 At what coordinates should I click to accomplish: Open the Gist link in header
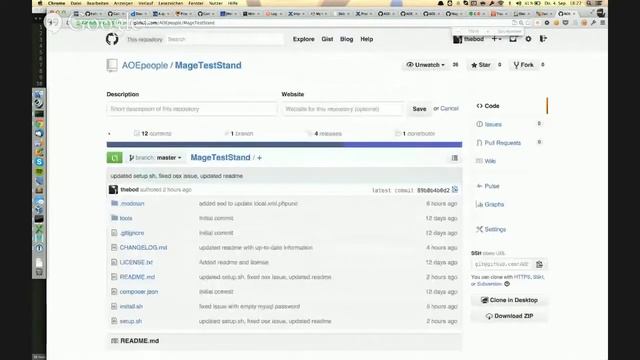pyautogui.click(x=327, y=39)
